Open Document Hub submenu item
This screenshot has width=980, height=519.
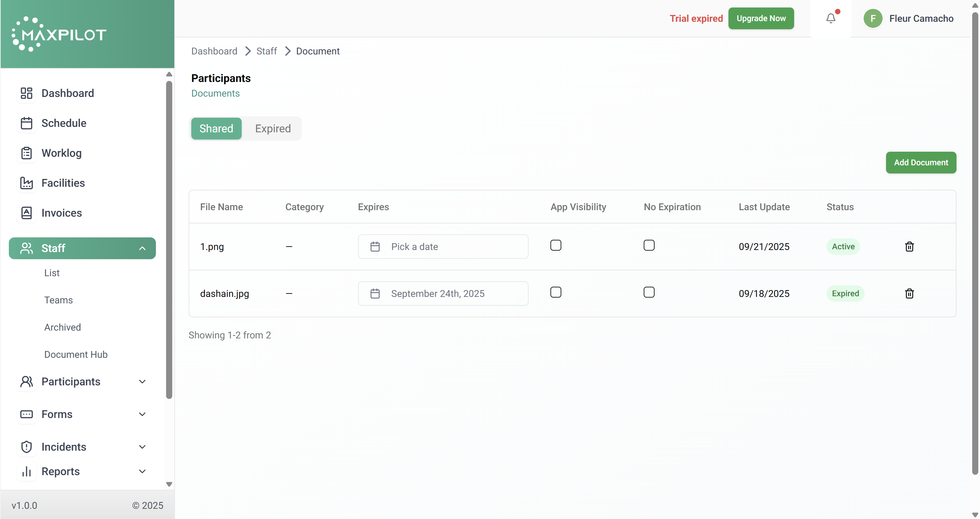tap(76, 354)
